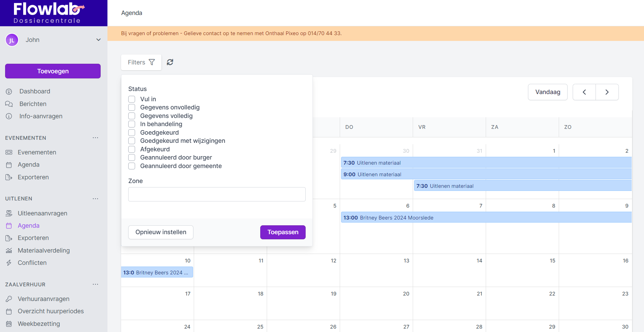Click the Dashboard icon in sidebar
Screen dimensions: 644x332
(x=9, y=91)
